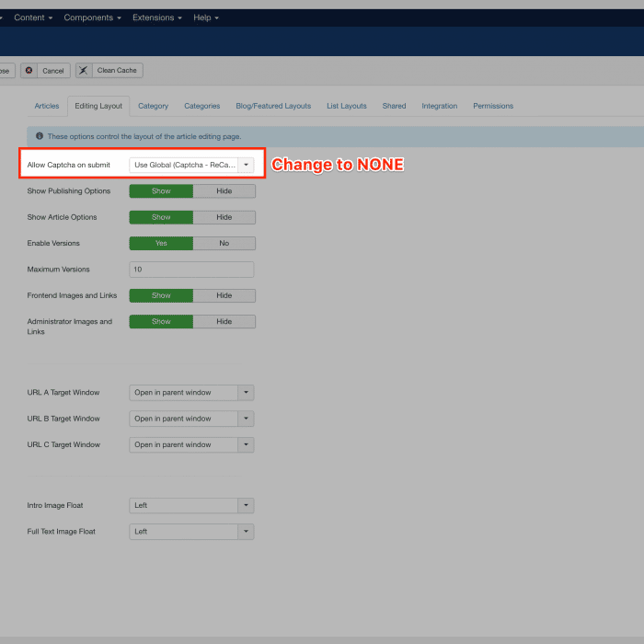Viewport: 644px width, 644px height.
Task: Open the Extensions menu
Action: 157,17
